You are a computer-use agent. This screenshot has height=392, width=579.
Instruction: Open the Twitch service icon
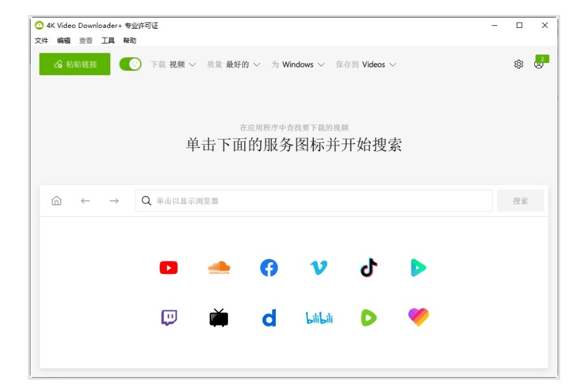coord(169,317)
